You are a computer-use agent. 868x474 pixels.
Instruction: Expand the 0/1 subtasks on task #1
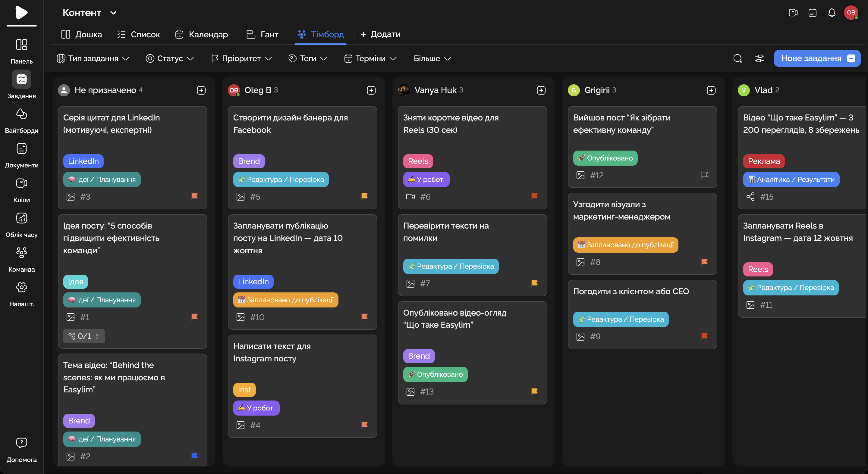[84, 336]
